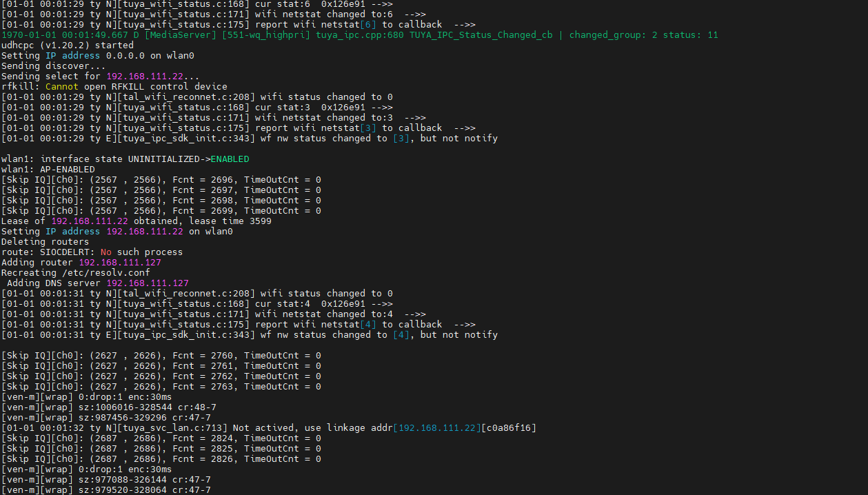868x495 pixels.
Task: Click the green MediaServer TUYA_IPC_Status_Changed_cb log line
Action: (x=359, y=34)
